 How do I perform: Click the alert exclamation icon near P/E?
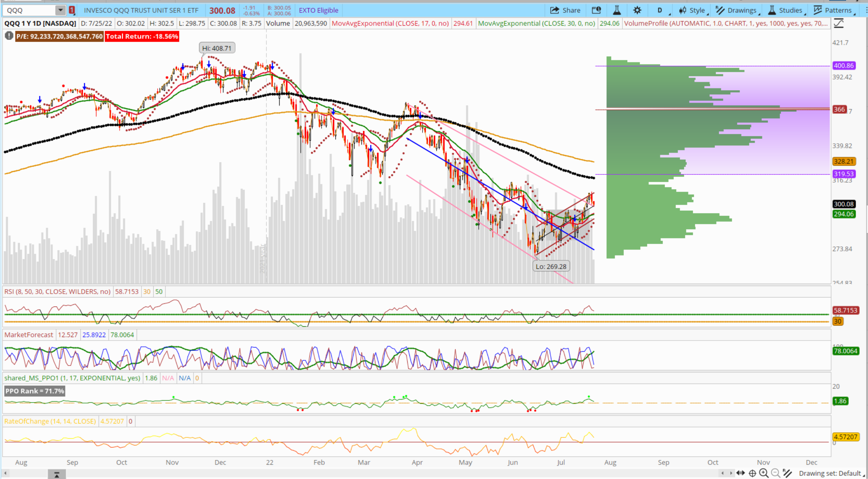(x=9, y=36)
